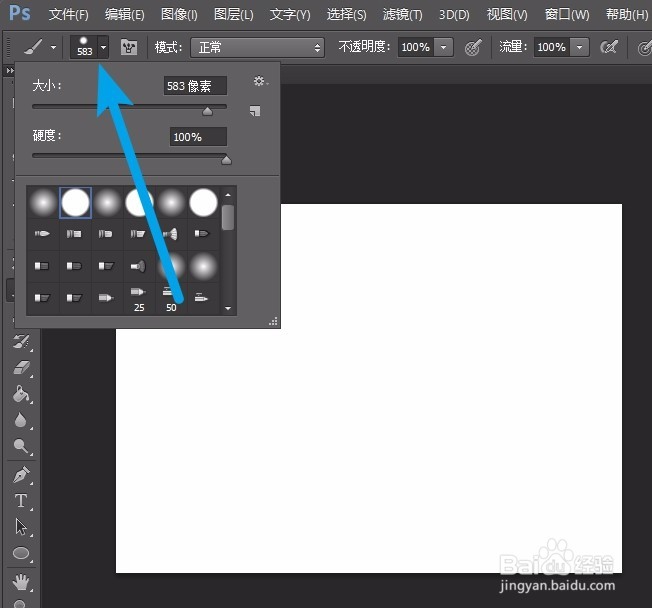Click the brush picker resize grip
The width and height of the screenshot is (652, 608).
pos(273,321)
